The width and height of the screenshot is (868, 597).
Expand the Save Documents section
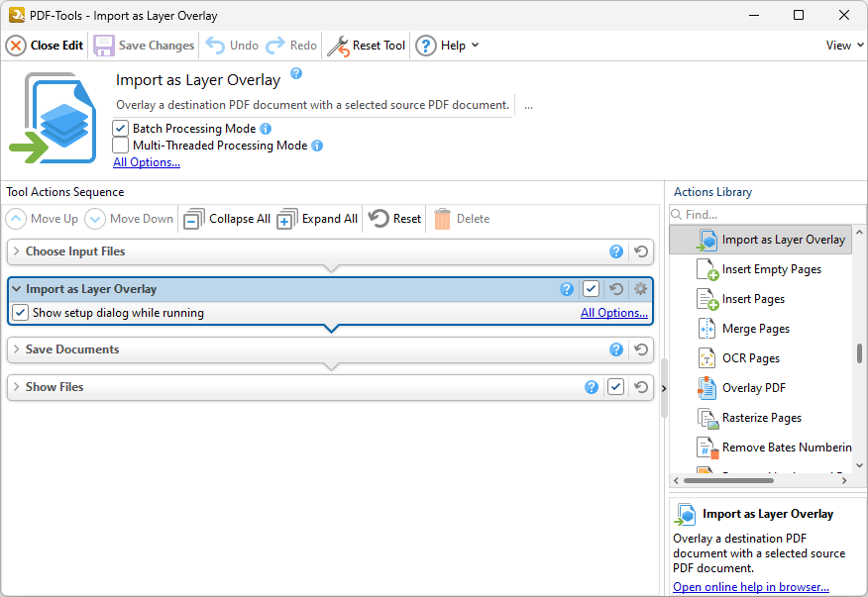click(18, 348)
